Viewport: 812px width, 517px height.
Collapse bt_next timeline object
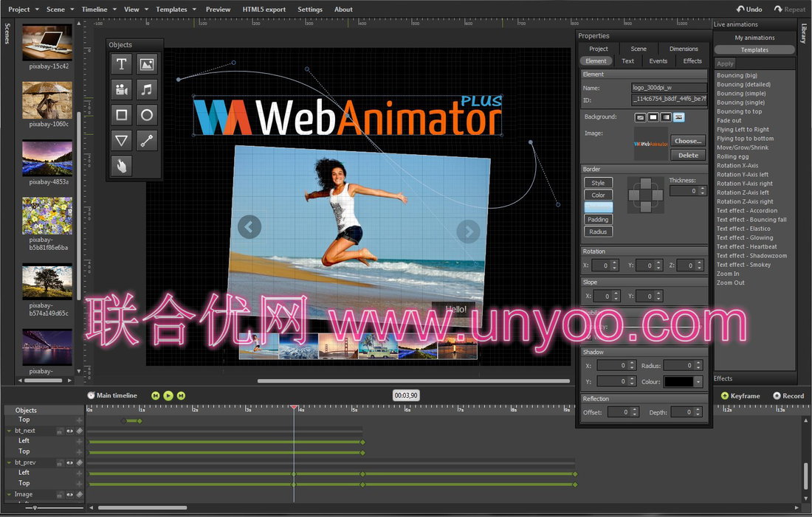point(9,431)
